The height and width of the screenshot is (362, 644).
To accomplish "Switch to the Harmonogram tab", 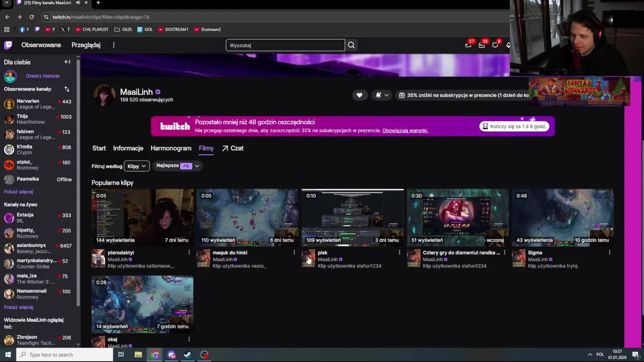I will pos(171,148).
